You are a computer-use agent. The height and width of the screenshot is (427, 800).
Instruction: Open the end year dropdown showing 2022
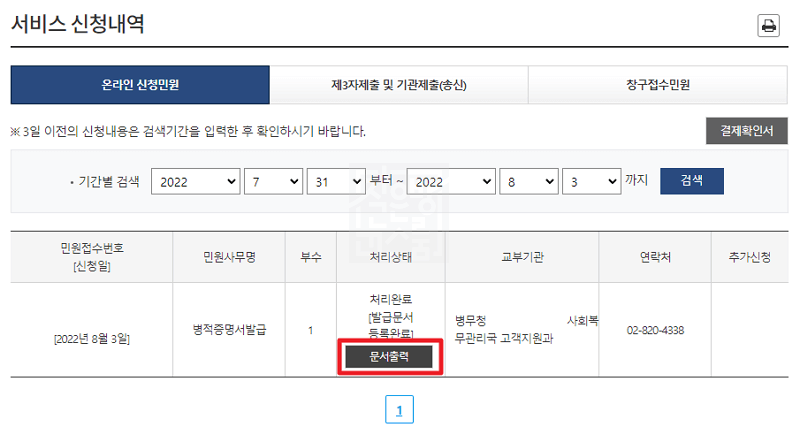coord(451,182)
